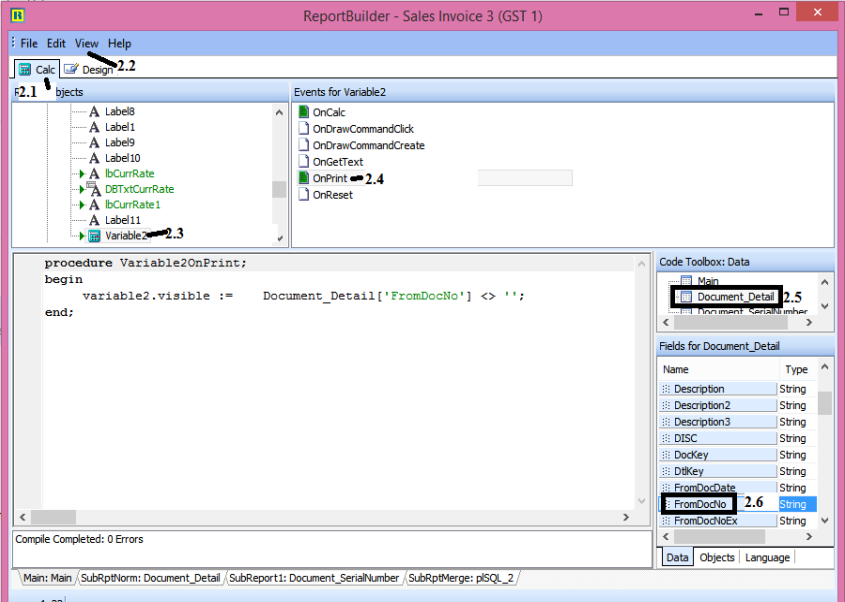Select the lbCurrRate object in tree
The height and width of the screenshot is (602, 845).
(x=129, y=174)
